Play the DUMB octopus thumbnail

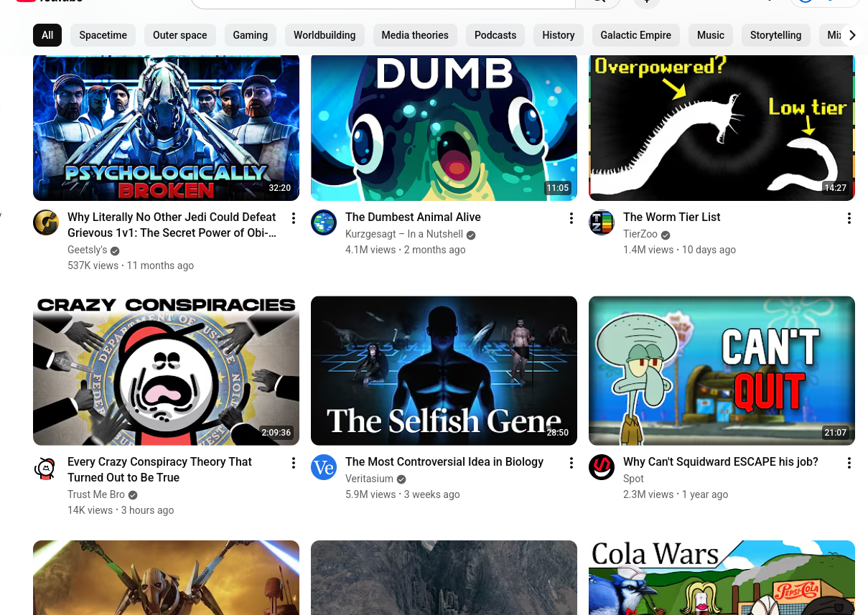(x=444, y=128)
